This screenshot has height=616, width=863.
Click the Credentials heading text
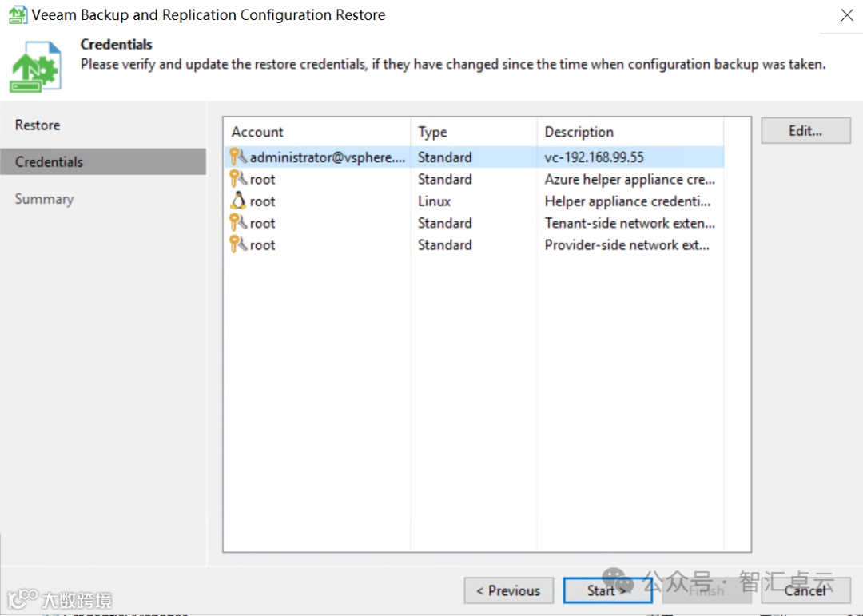pos(116,44)
